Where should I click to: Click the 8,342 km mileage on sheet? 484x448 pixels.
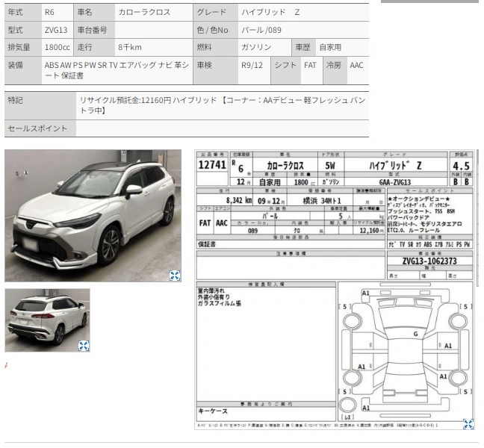(x=239, y=200)
